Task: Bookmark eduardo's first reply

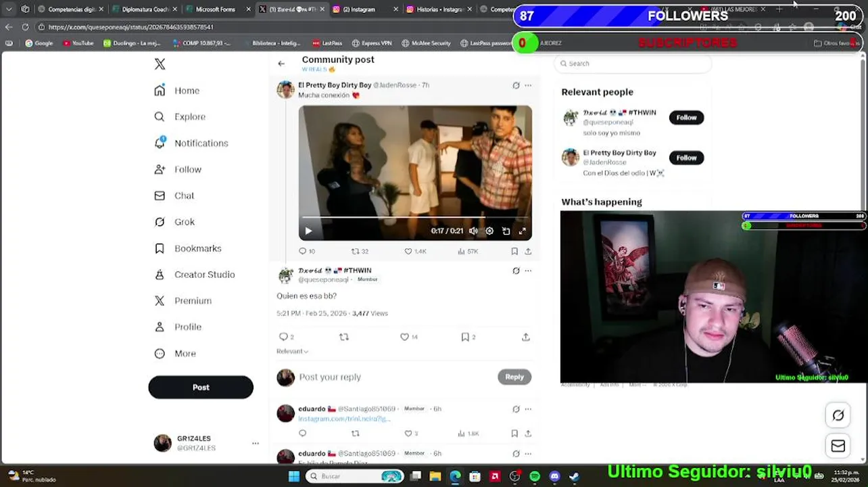Action: click(x=514, y=434)
